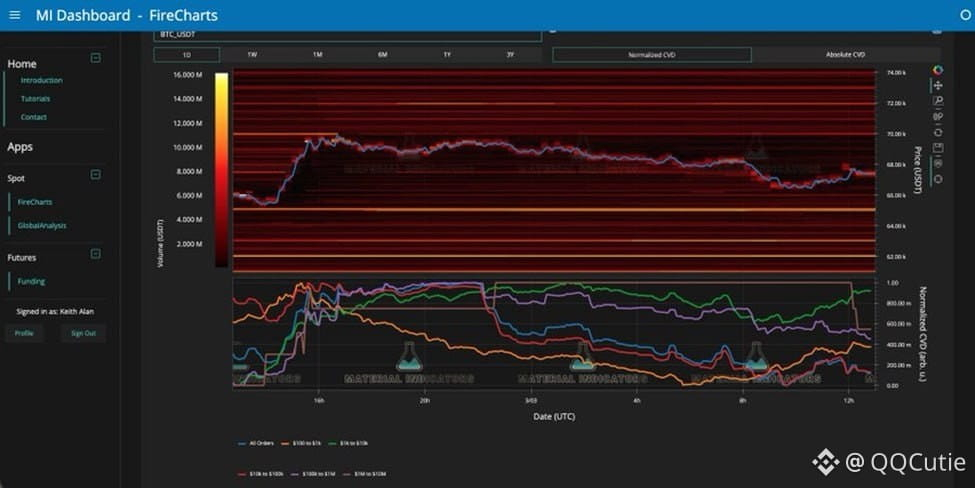Open the Introduction page
Viewport: 975px width, 488px height.
[42, 80]
